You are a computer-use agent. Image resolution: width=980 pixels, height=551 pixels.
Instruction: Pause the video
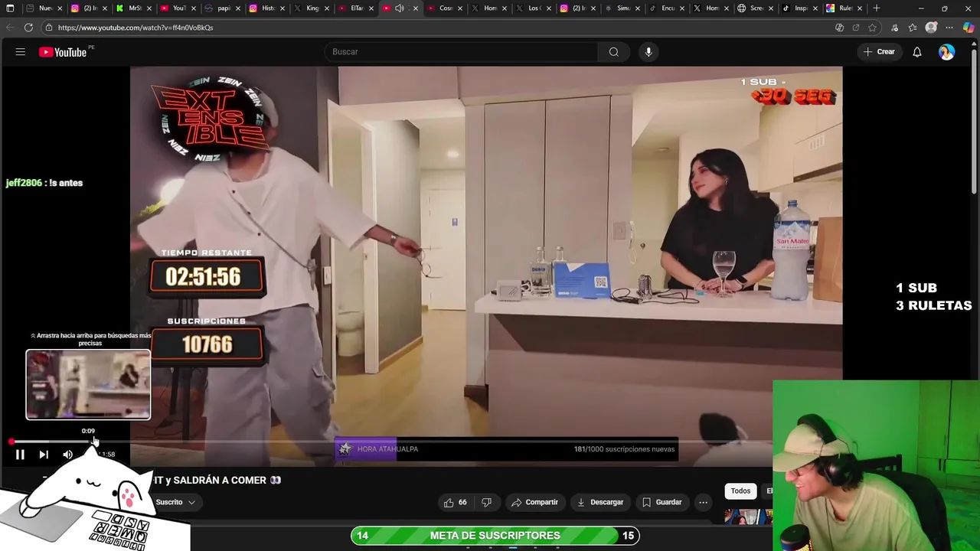[x=21, y=455]
